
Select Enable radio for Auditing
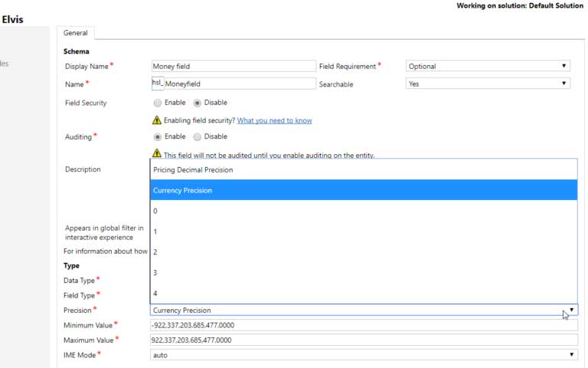coord(158,136)
